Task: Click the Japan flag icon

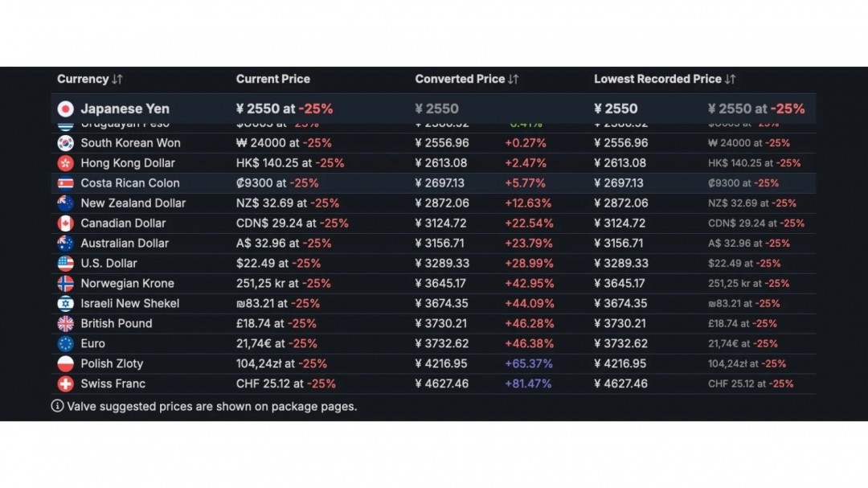Action: tap(66, 109)
